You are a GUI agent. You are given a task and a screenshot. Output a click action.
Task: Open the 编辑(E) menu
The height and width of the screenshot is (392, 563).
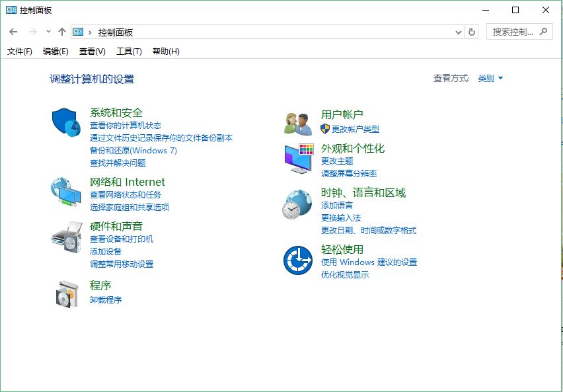[56, 52]
